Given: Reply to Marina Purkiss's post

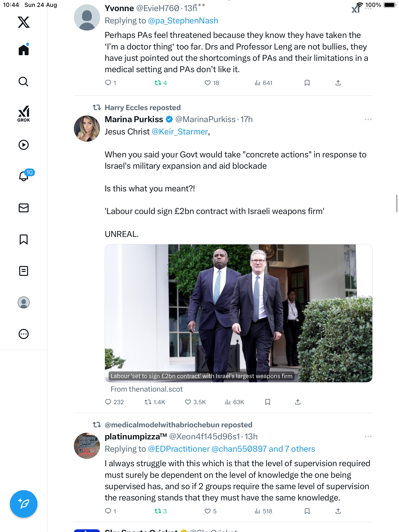Looking at the screenshot, I should [x=108, y=402].
